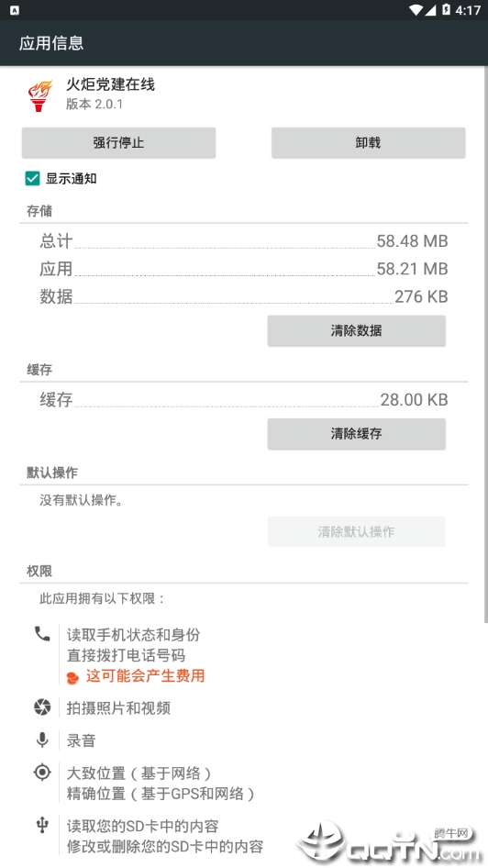Tap the orange coins cost warning icon

[x=73, y=677]
